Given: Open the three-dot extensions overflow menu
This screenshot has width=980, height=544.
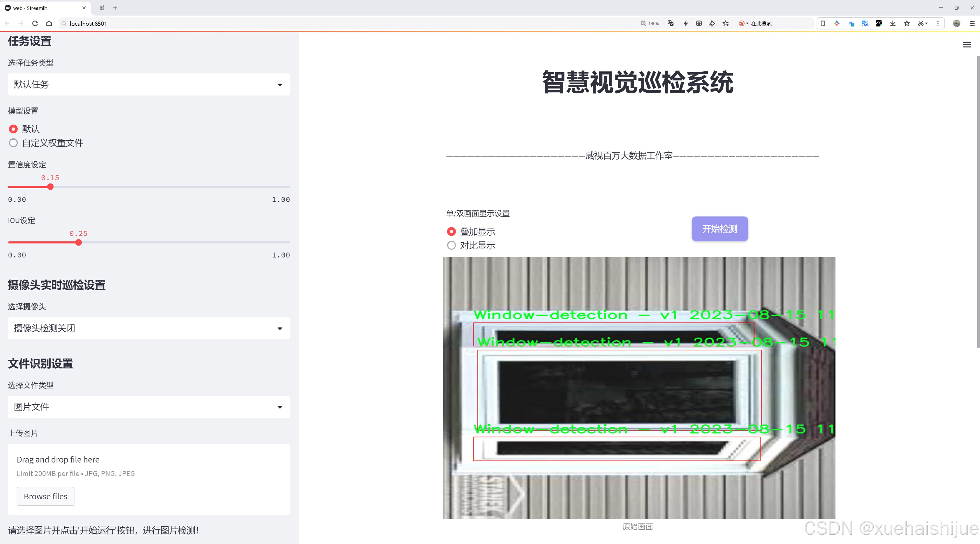Looking at the screenshot, I should tap(938, 23).
